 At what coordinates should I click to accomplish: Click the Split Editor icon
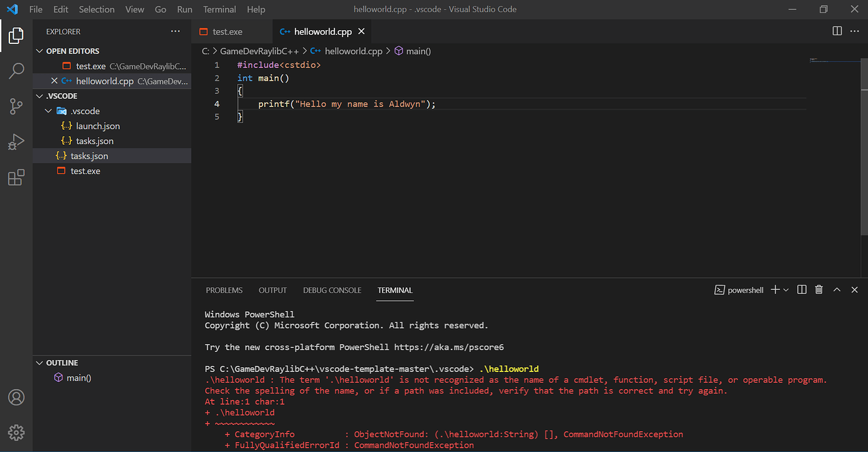pos(837,31)
